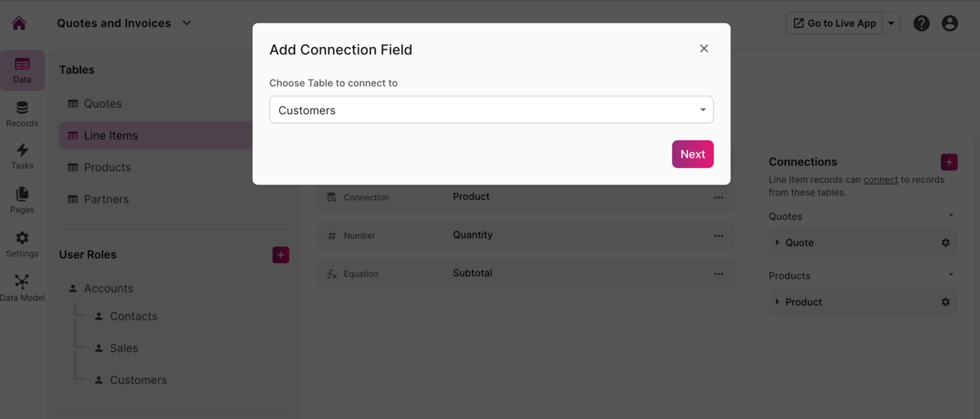Expand the Product connection entry
The image size is (980, 419).
[x=777, y=302]
